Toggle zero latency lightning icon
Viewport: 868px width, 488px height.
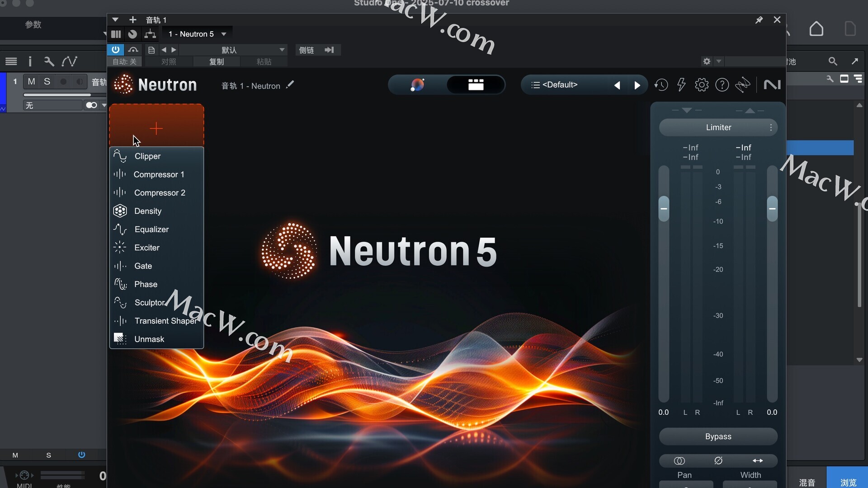[681, 85]
